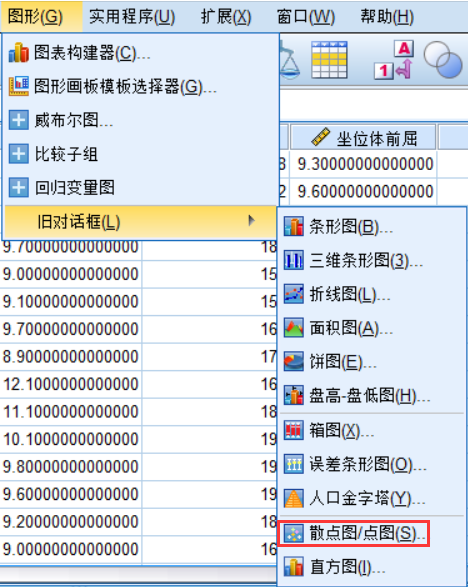Viewport: 468px width, 587px height.
Task: Click the 图形画板模板选择器 icon
Action: pos(18,86)
